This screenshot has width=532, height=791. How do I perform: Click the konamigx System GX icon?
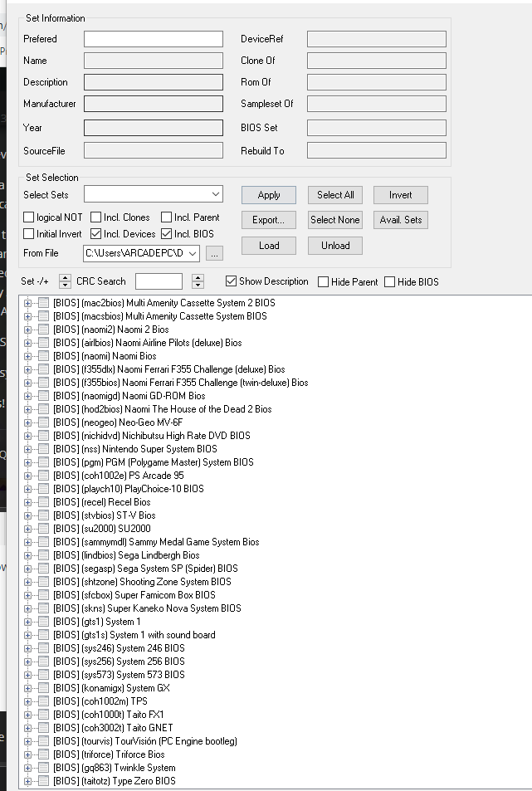(x=43, y=689)
